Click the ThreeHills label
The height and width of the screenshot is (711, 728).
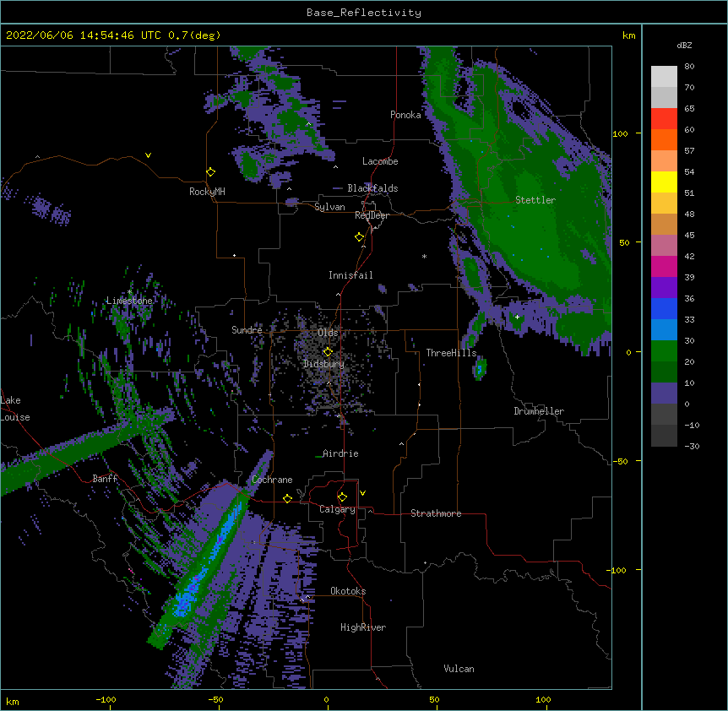(451, 353)
